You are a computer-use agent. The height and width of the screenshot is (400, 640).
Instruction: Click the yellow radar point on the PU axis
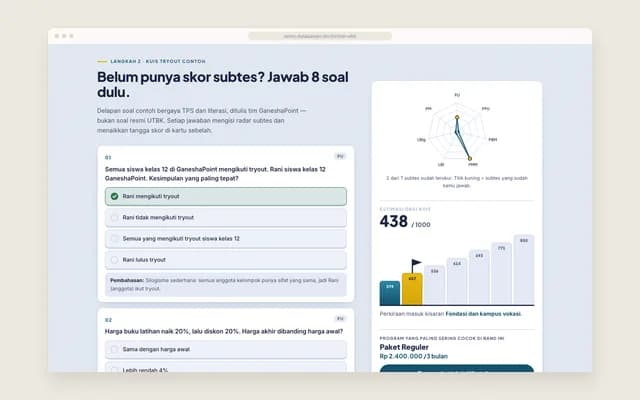(x=457, y=117)
